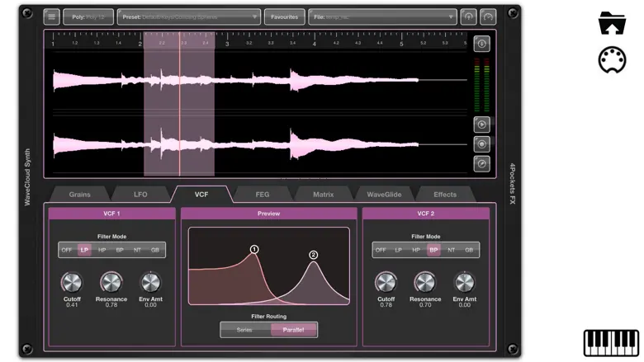Open the Poly voices selector
The height and width of the screenshot is (362, 644).
click(88, 16)
